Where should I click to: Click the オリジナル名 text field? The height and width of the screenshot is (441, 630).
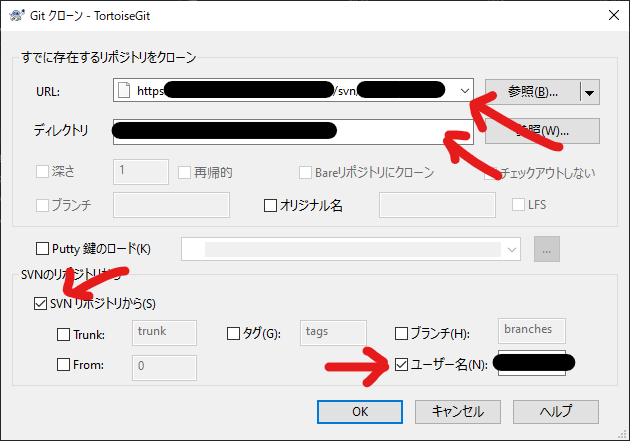tap(437, 205)
